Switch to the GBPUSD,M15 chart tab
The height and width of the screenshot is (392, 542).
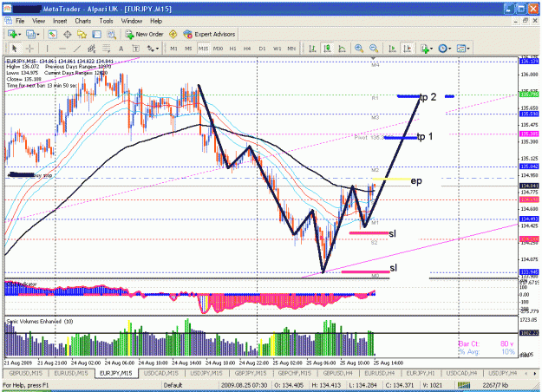(26, 373)
